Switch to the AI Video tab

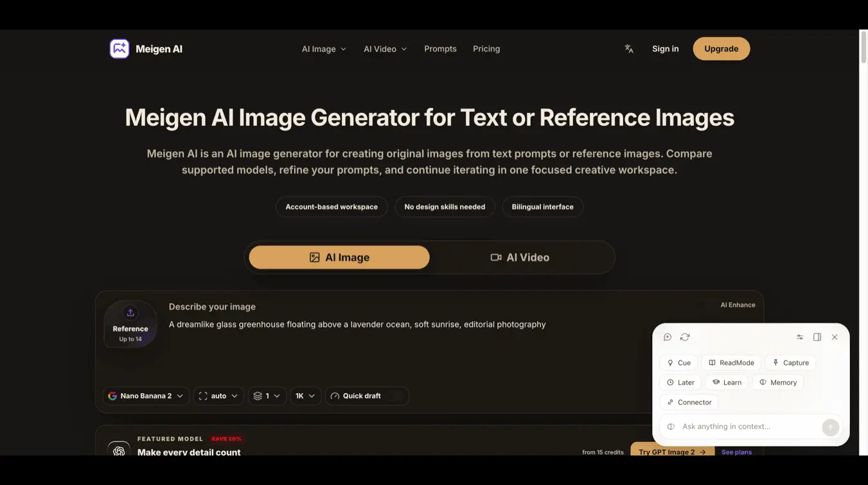(520, 258)
